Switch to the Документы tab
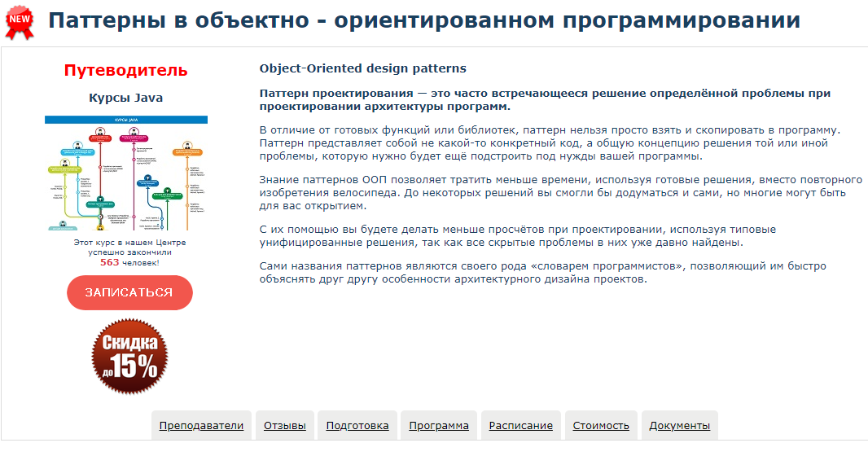Viewport: 868px width, 456px height. 680,425
